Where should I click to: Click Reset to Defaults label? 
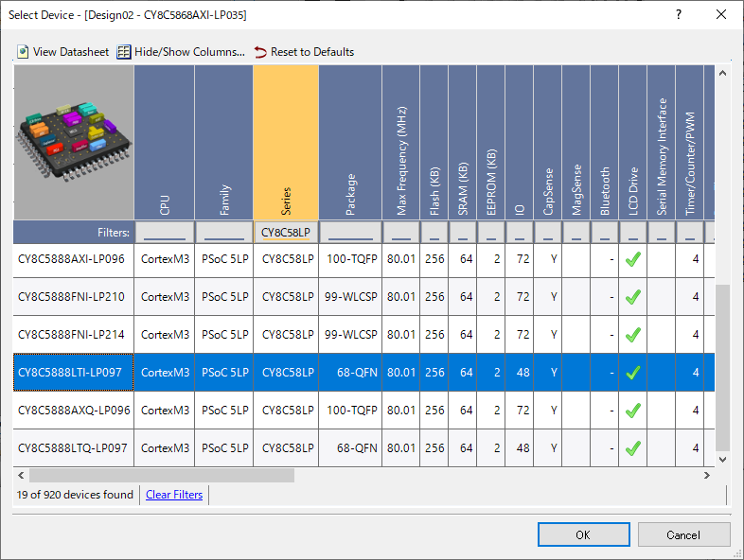pos(312,52)
